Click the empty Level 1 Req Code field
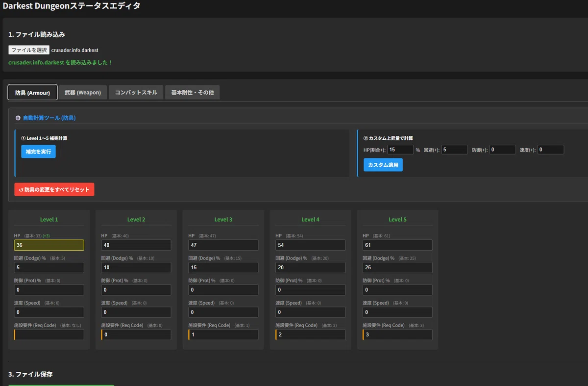 point(49,335)
